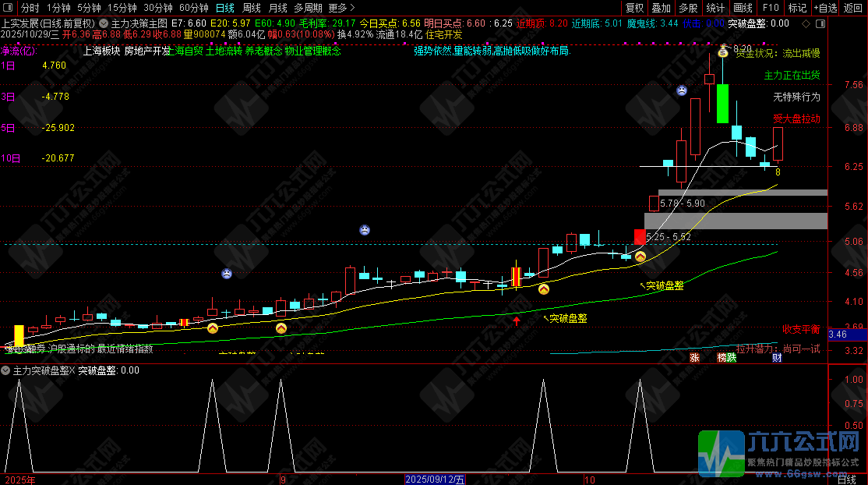Click the 榜跌 badge above the sub-chart
Screen dimensions: 868x485
click(x=726, y=358)
